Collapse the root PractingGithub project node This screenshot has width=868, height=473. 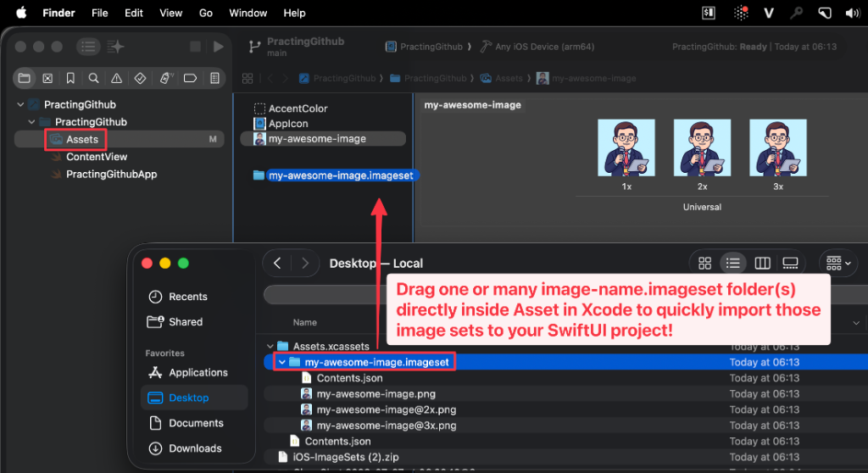coord(20,104)
